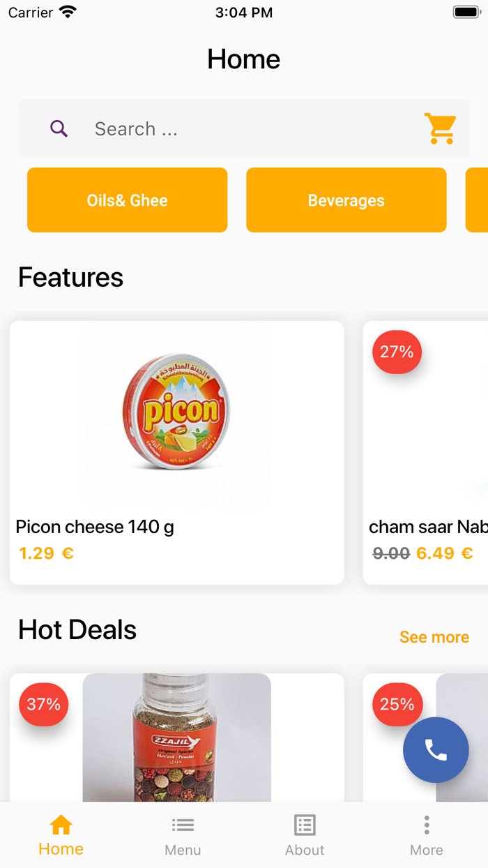
Task: Tap the 27% discount badge
Action: tap(397, 352)
